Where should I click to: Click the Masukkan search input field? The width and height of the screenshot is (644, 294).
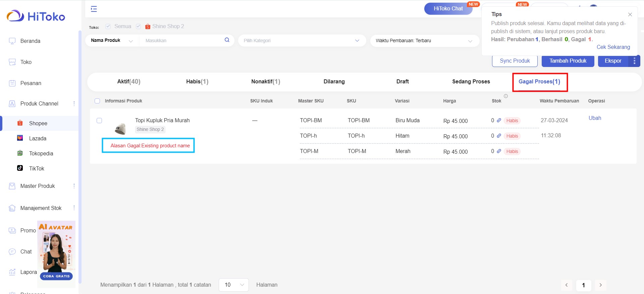pyautogui.click(x=181, y=41)
